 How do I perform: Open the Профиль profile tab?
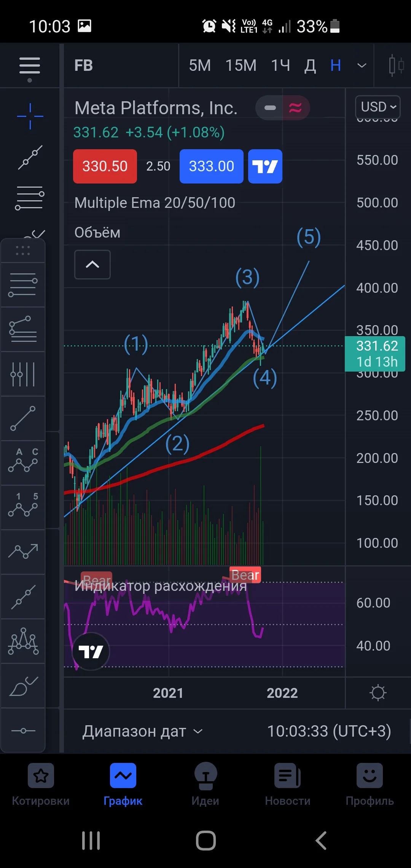(370, 785)
